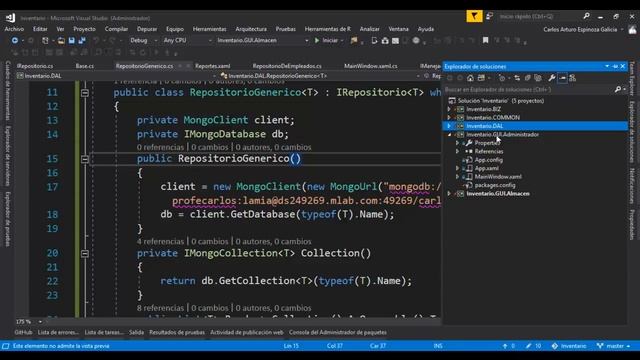Click the feedback icon next to the filter flag
Image resolution: width=640 pixels, height=360 pixels.
[x=489, y=16]
